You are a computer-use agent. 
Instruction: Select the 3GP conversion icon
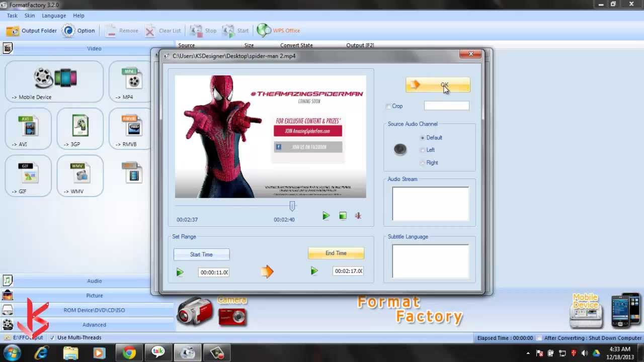(80, 129)
